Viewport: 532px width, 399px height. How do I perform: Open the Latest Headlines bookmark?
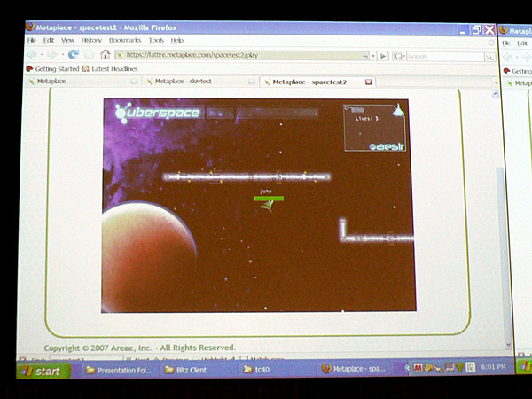[110, 69]
